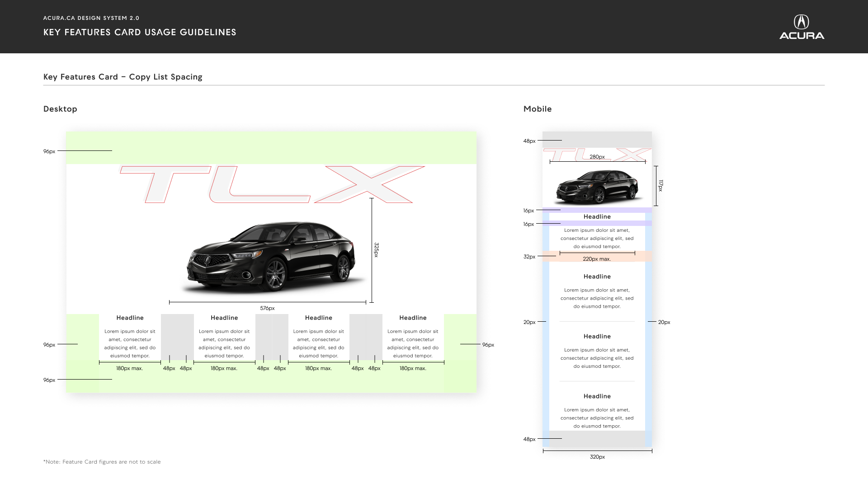The height and width of the screenshot is (488, 868).
Task: Click the top 'Headline' in mobile card
Action: click(597, 216)
